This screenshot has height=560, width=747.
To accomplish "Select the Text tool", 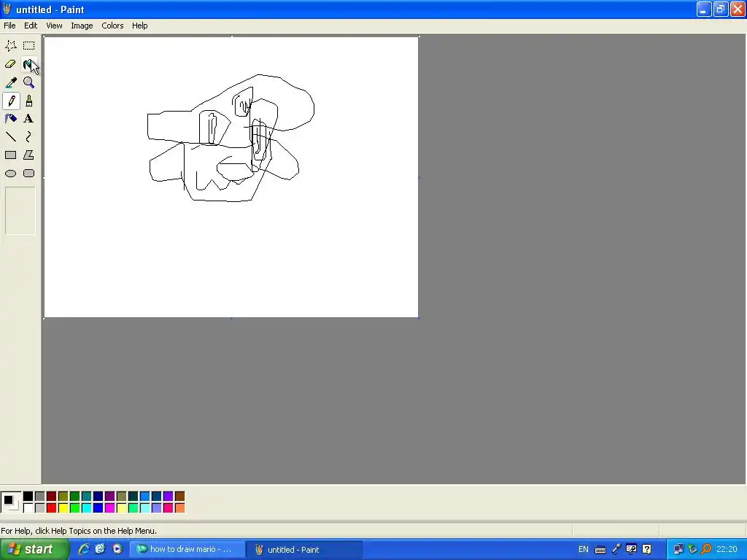I will pos(29,119).
